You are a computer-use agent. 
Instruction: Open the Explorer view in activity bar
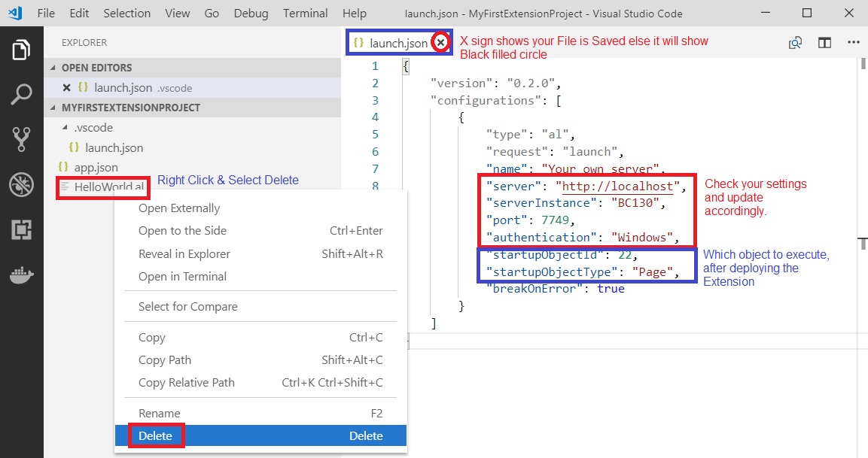(21, 50)
